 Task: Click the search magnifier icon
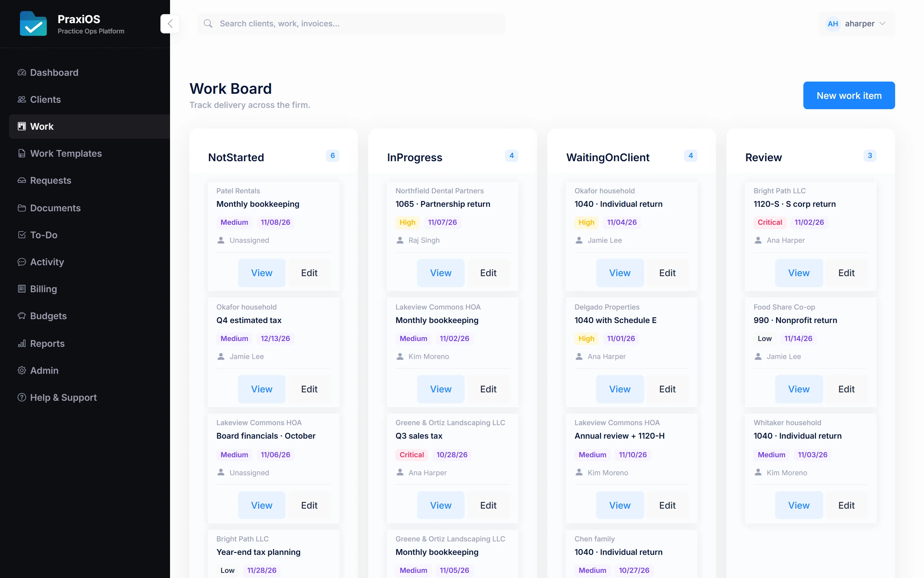pyautogui.click(x=208, y=24)
